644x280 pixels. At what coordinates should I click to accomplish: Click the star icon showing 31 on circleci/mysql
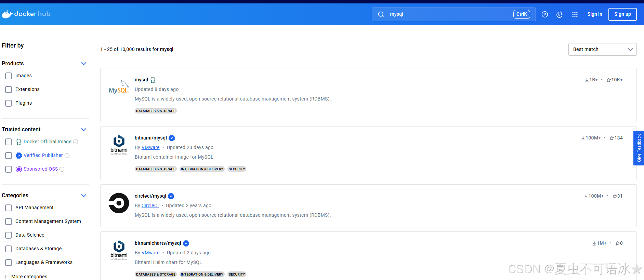pyautogui.click(x=615, y=196)
